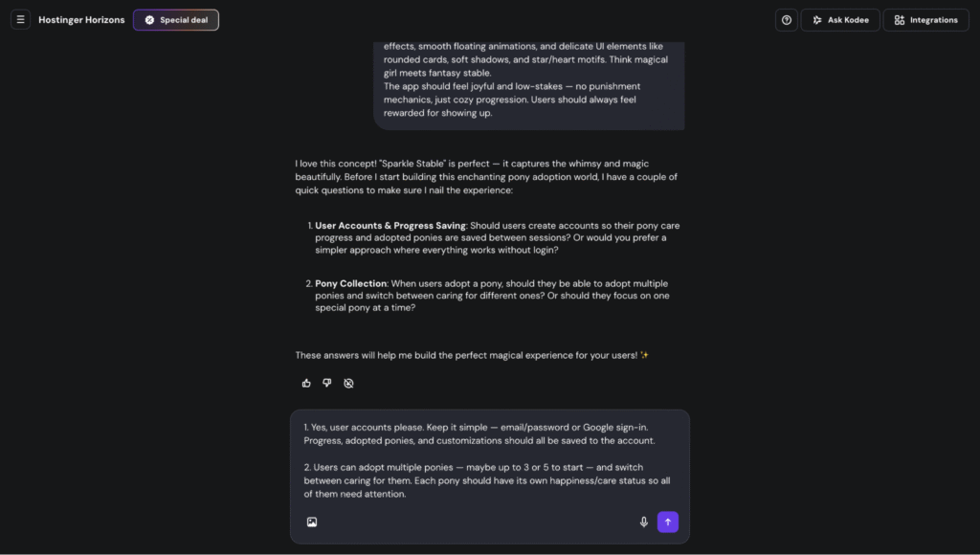The width and height of the screenshot is (980, 555).
Task: Start voice input with the microphone icon
Action: pyautogui.click(x=643, y=522)
